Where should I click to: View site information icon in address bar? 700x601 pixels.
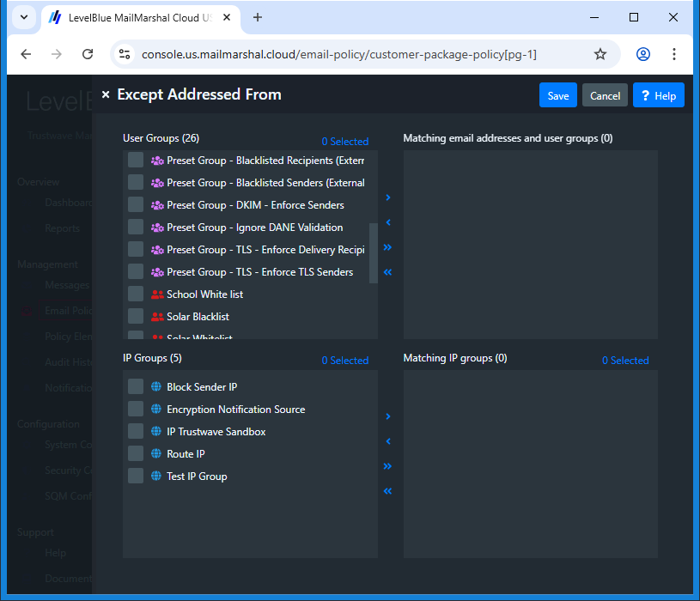click(125, 54)
